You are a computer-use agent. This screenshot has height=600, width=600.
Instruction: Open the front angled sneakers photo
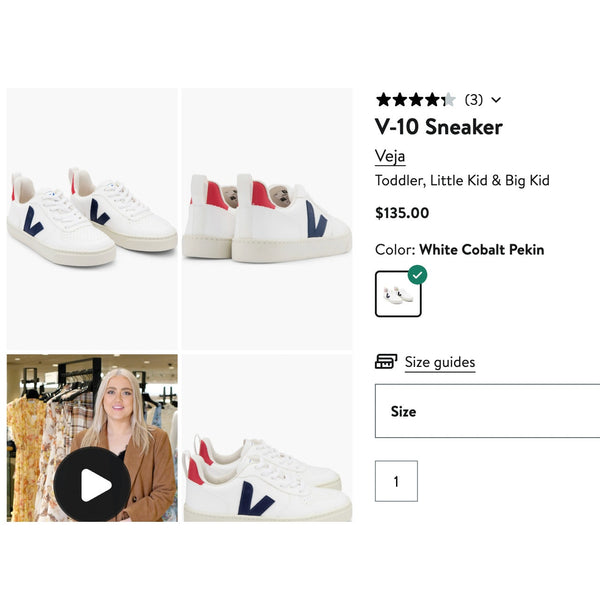pyautogui.click(x=92, y=219)
